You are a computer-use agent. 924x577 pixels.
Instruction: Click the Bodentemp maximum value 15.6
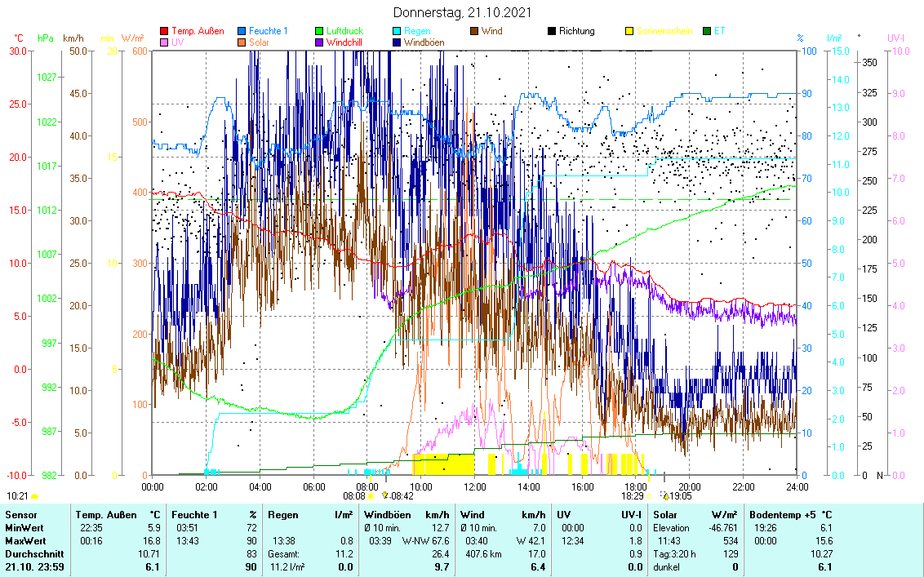click(x=824, y=541)
